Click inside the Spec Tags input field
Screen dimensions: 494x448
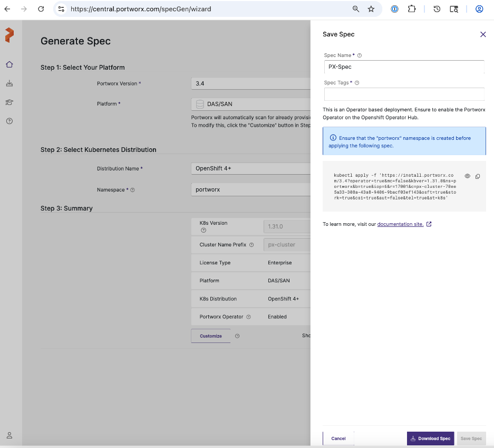[403, 94]
